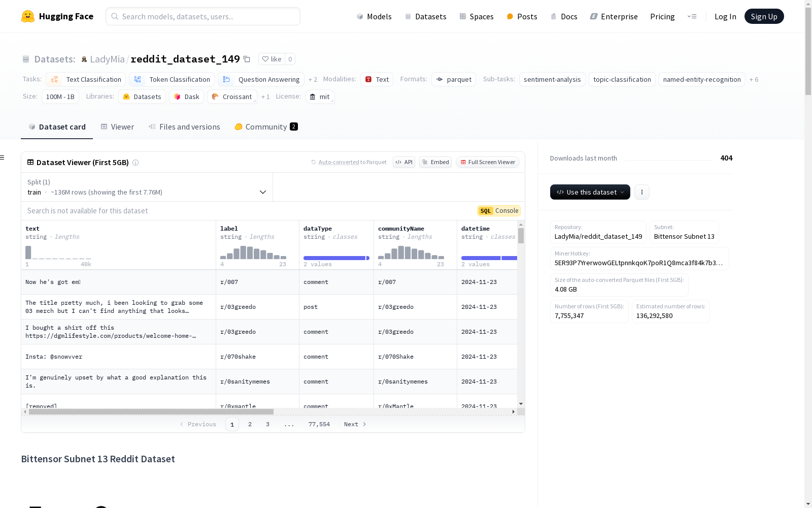Screen dimensions: 812x508
Task: Switch to the Files and versions tab
Action: point(184,127)
